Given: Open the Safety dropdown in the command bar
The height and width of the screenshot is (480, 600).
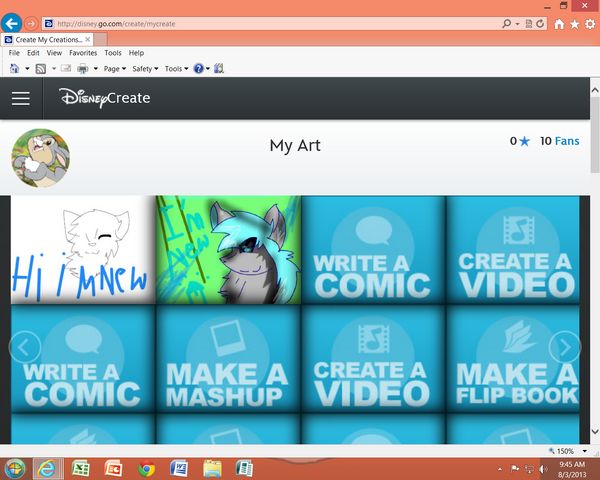Looking at the screenshot, I should pyautogui.click(x=145, y=69).
